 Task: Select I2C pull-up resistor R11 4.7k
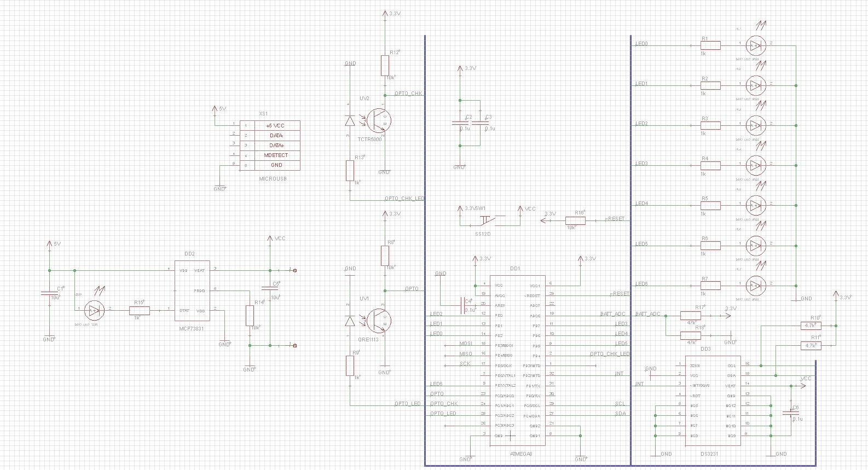811,345
